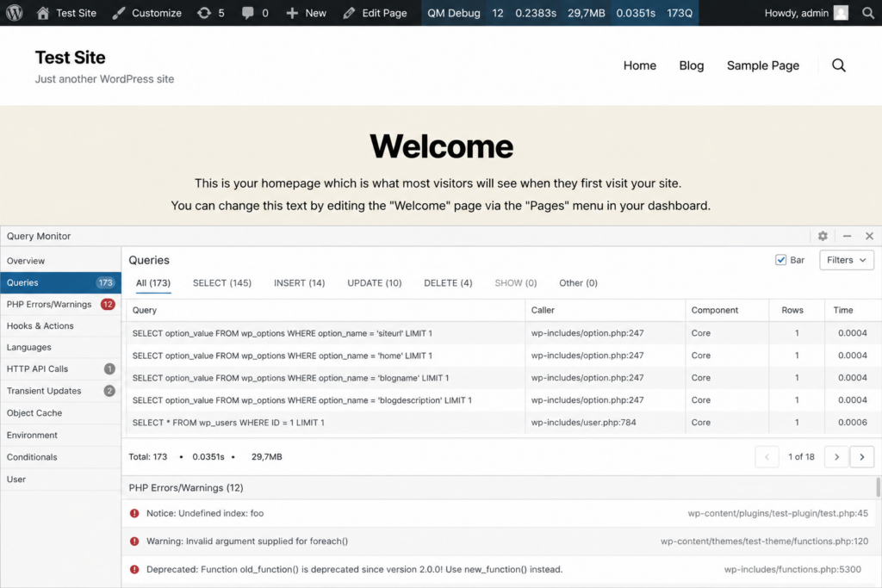Image resolution: width=882 pixels, height=588 pixels.
Task: Go to the next page of queries
Action: pyautogui.click(x=836, y=457)
